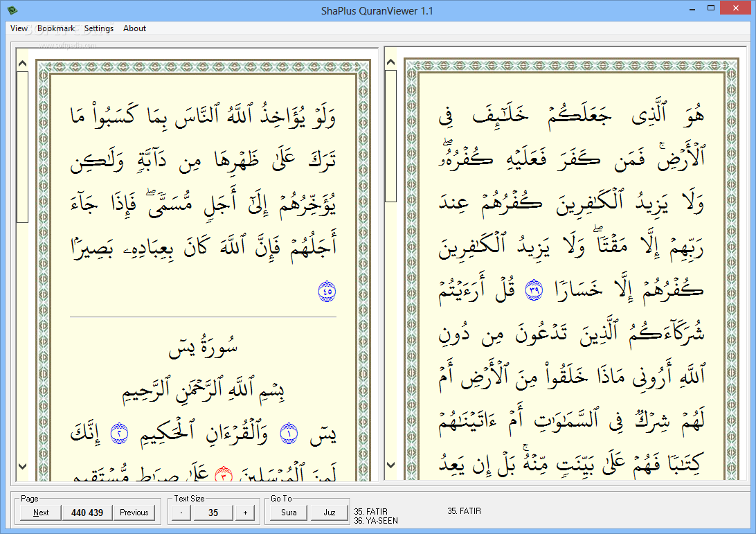This screenshot has width=756, height=534.
Task: Open the Settings menu
Action: coord(99,28)
